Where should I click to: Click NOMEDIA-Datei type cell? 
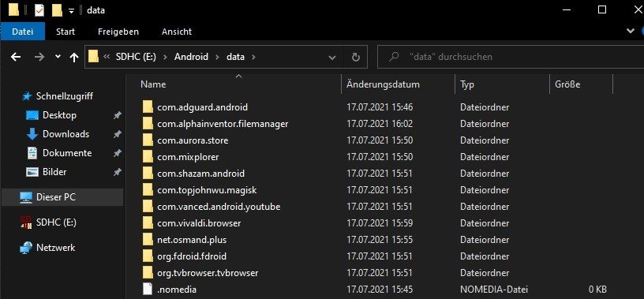pos(494,290)
